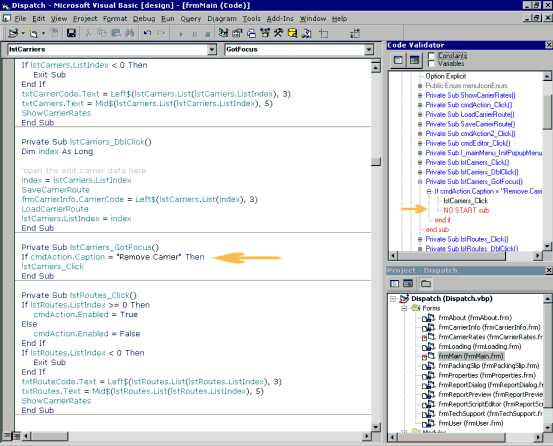Open the GotFocus procedure dropdown
The image size is (553, 446).
tap(369, 49)
